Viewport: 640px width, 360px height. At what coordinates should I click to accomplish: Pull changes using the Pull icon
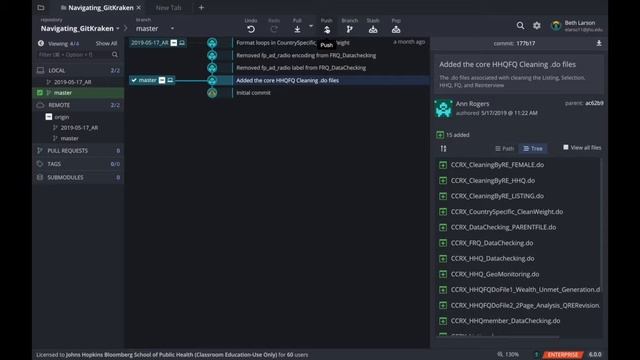click(297, 29)
